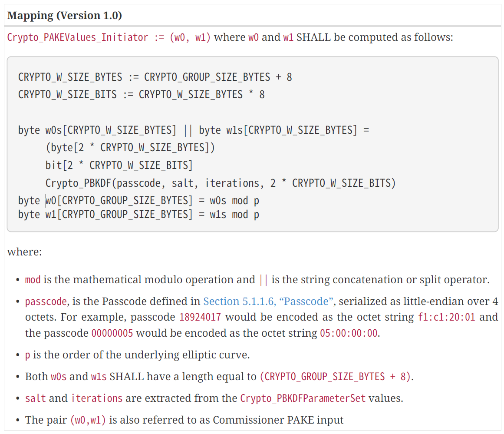Click the "(byte[2 * CRYPTO_W_SIZE_BYTES])" code line
The image size is (504, 434).
pos(130,148)
